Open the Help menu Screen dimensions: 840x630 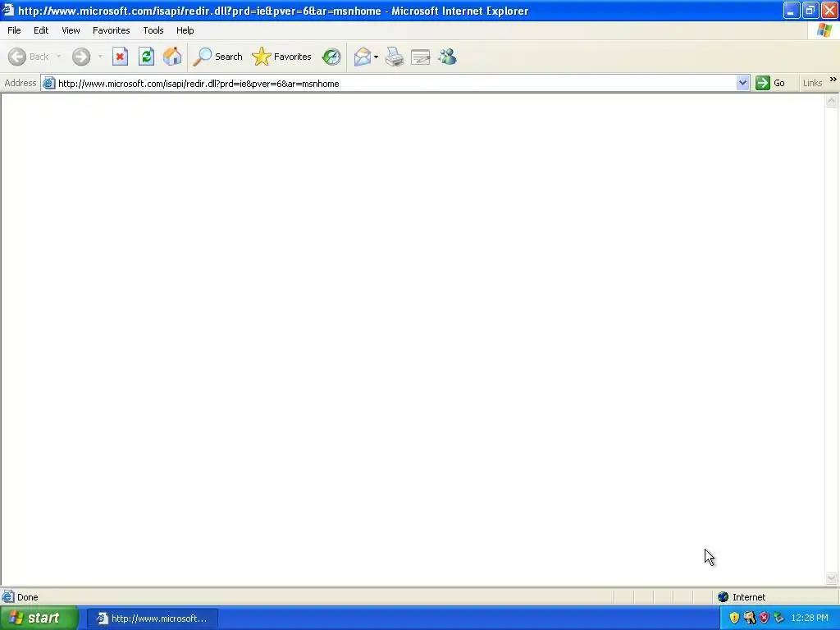coord(185,30)
